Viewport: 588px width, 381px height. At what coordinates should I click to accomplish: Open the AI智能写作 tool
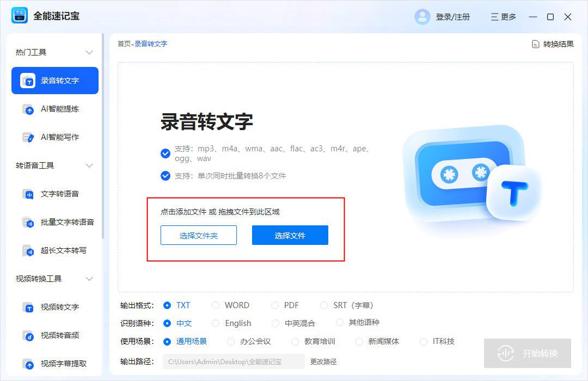tap(55, 137)
